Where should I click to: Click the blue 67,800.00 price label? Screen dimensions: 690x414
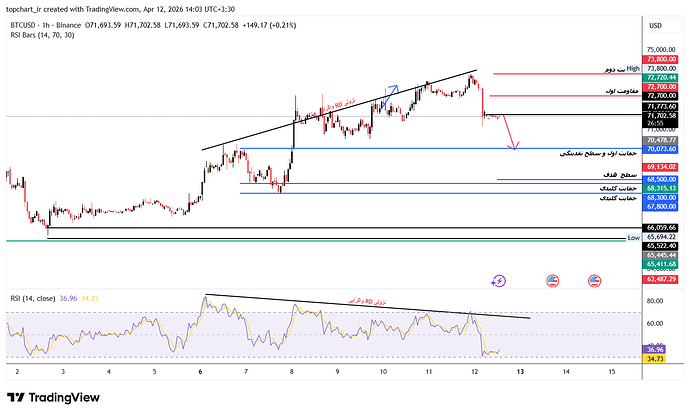pyautogui.click(x=660, y=206)
